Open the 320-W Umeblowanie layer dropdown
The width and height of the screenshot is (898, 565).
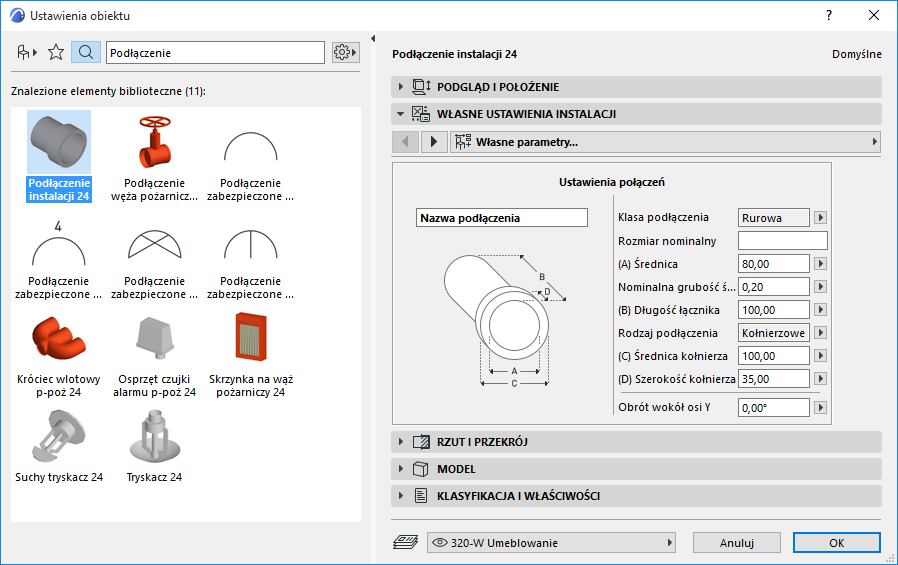coord(551,543)
